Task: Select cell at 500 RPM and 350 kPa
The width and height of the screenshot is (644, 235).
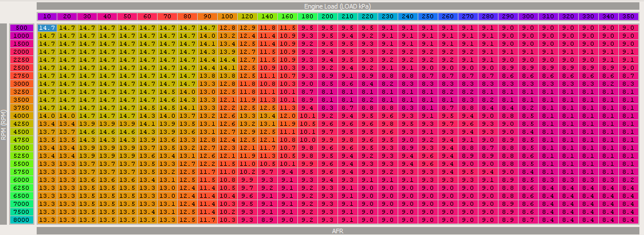Action: tap(627, 27)
